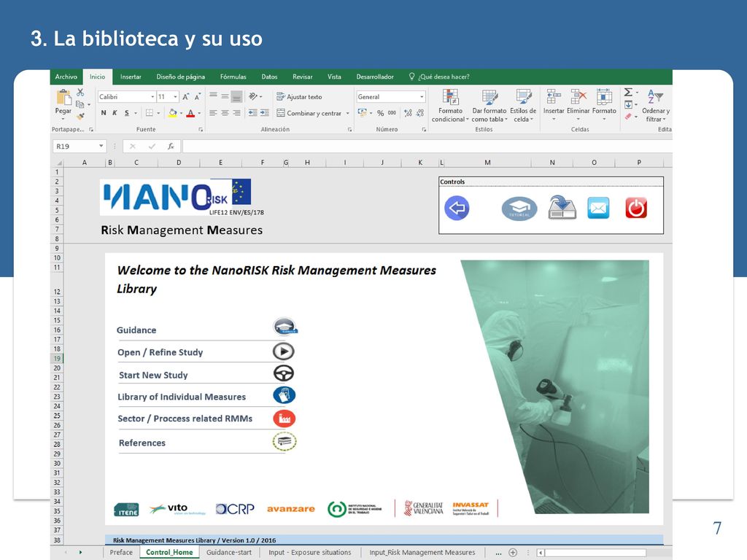This screenshot has width=747, height=560.
Task: Toggle bold with the N button
Action: click(x=104, y=113)
